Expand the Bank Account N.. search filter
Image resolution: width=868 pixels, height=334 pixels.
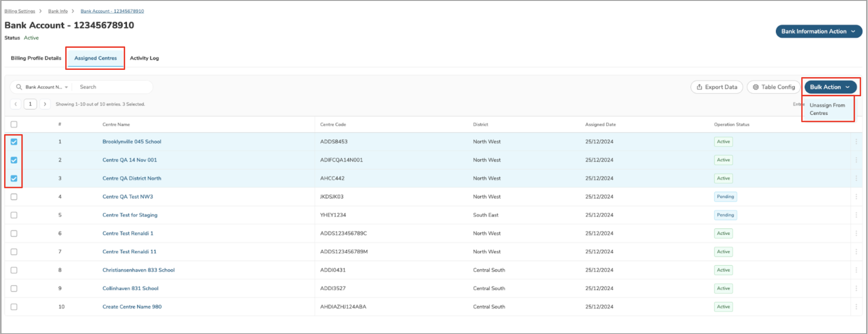[x=46, y=87]
